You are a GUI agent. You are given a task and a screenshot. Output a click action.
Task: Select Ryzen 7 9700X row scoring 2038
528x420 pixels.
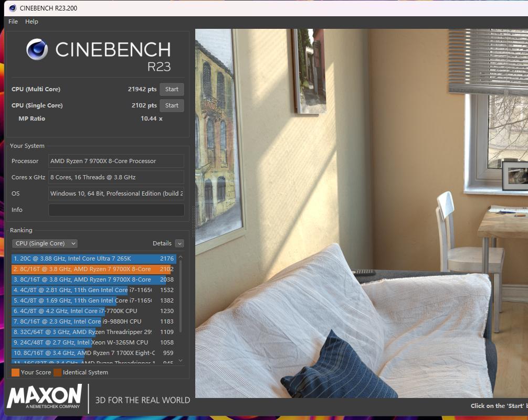point(93,279)
